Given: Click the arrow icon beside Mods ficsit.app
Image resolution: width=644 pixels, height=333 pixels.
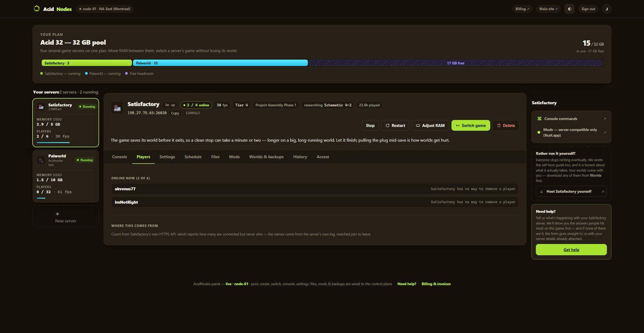Looking at the screenshot, I should click(x=605, y=132).
